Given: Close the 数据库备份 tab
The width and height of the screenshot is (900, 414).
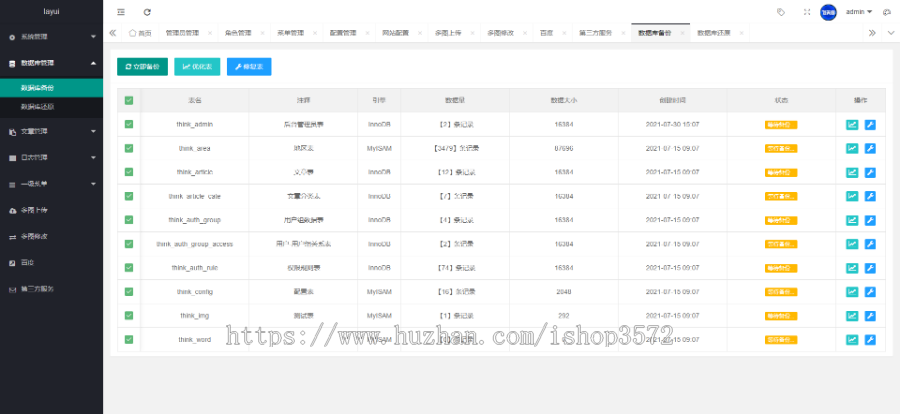Looking at the screenshot, I should point(682,33).
